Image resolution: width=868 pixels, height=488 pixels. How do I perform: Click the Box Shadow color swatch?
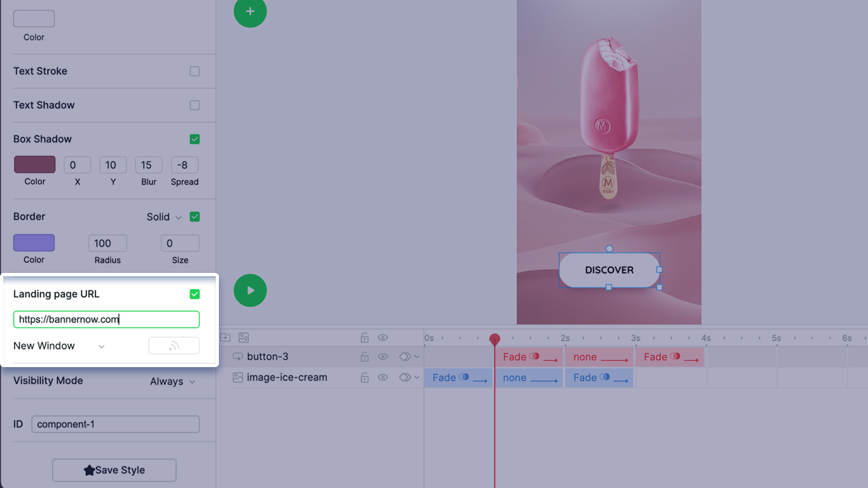tap(35, 165)
